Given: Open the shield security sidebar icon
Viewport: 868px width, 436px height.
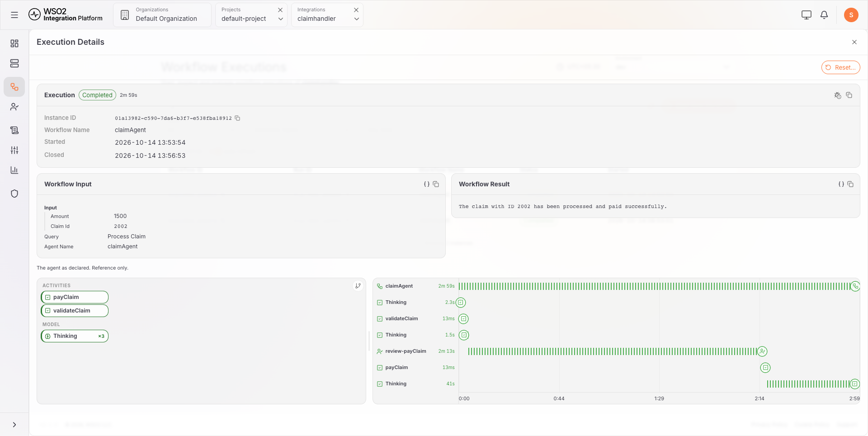Looking at the screenshot, I should click(x=14, y=194).
